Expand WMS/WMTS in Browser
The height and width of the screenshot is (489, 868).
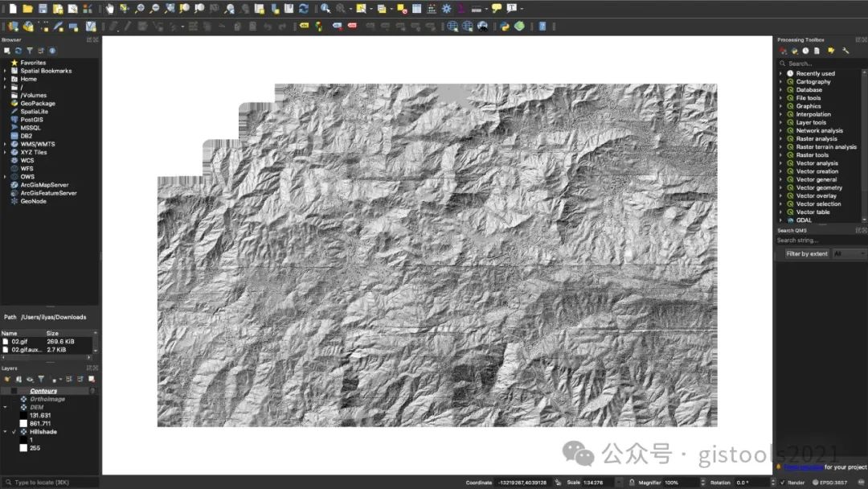pos(6,144)
